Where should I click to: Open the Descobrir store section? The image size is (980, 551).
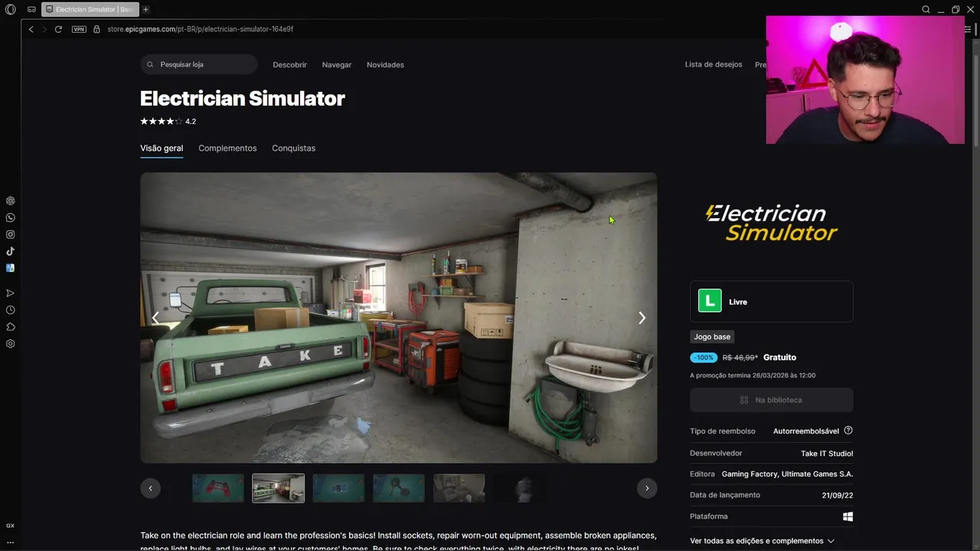289,65
